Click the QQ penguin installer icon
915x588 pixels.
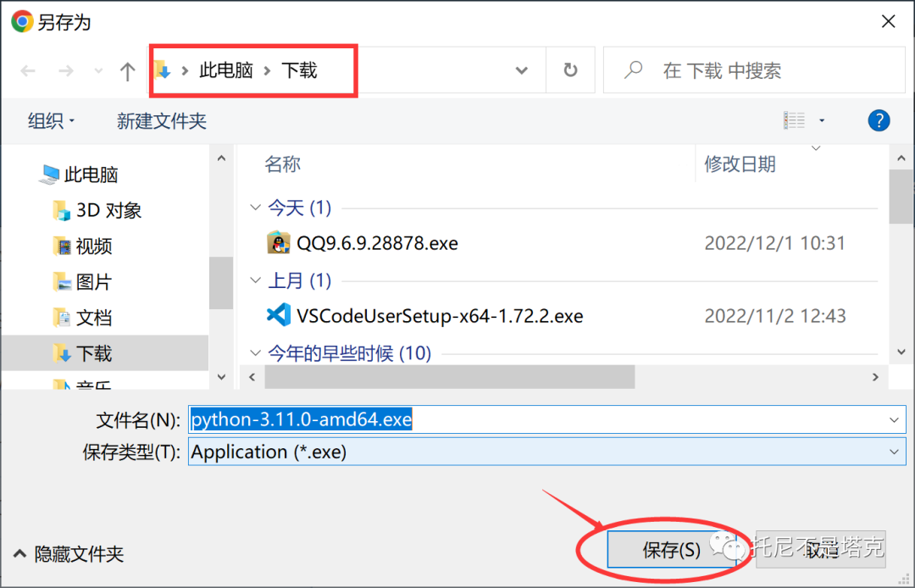279,242
